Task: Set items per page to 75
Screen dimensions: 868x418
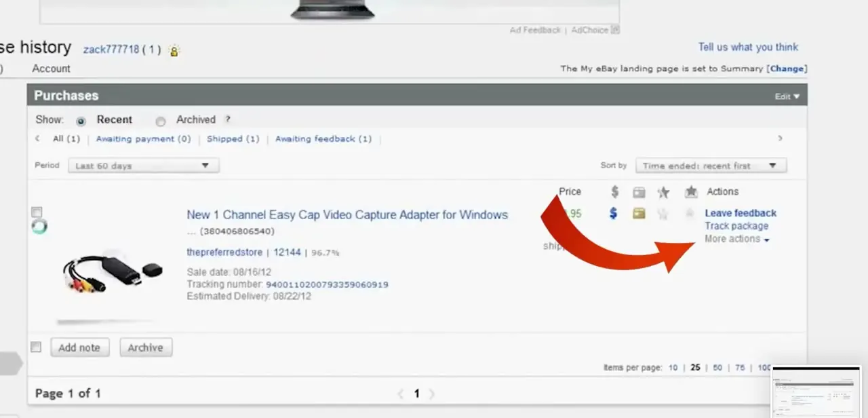Action: point(740,368)
